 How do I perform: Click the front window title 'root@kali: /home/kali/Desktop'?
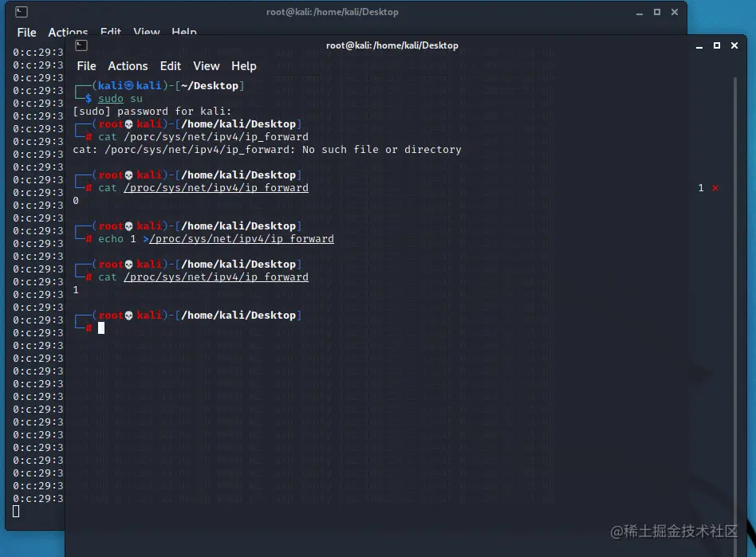point(392,45)
